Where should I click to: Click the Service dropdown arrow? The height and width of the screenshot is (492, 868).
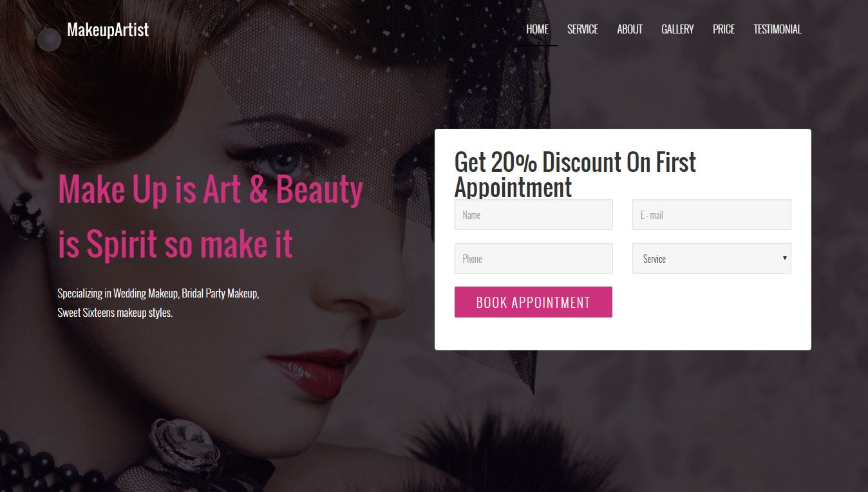784,258
